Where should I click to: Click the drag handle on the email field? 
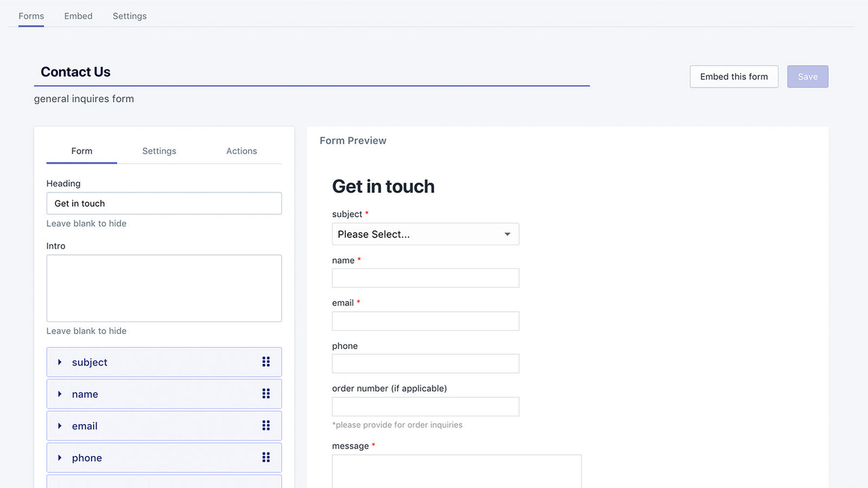266,425
